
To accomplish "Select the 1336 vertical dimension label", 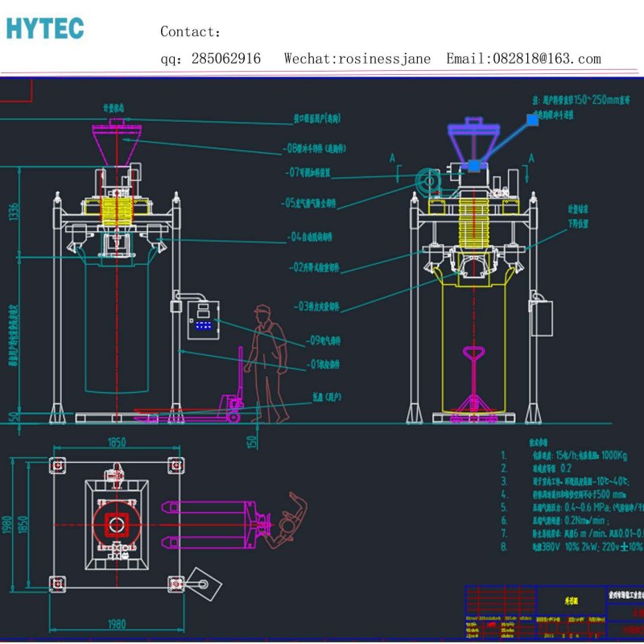I will click(11, 211).
